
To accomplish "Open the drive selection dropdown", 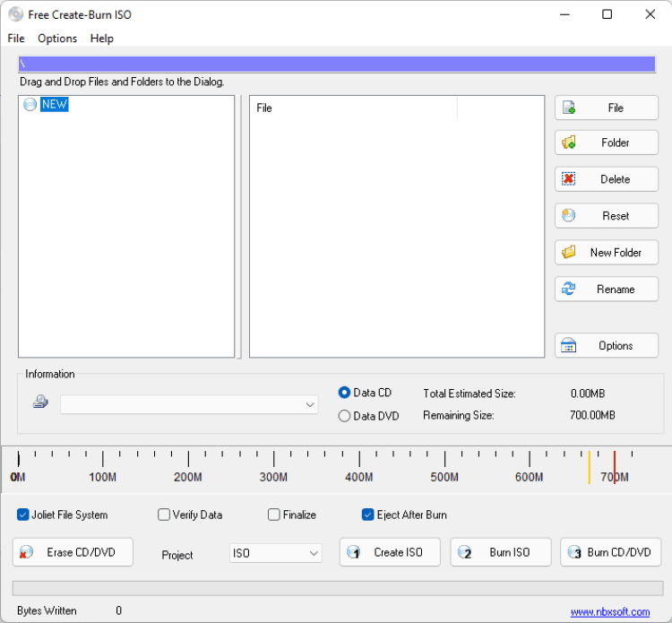I will [189, 404].
